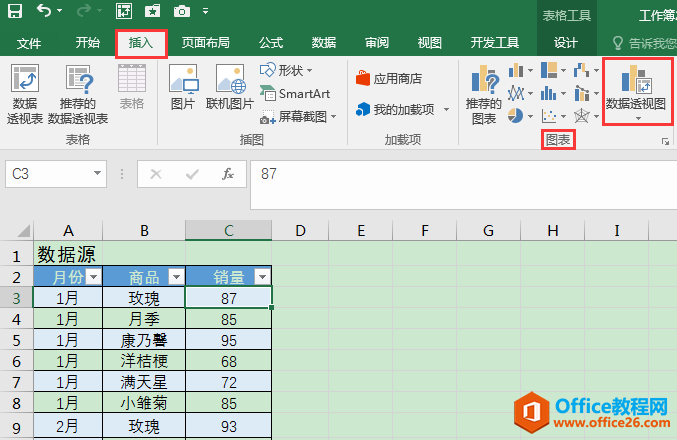
Task: Switch to the 插入 tab
Action: tap(141, 43)
